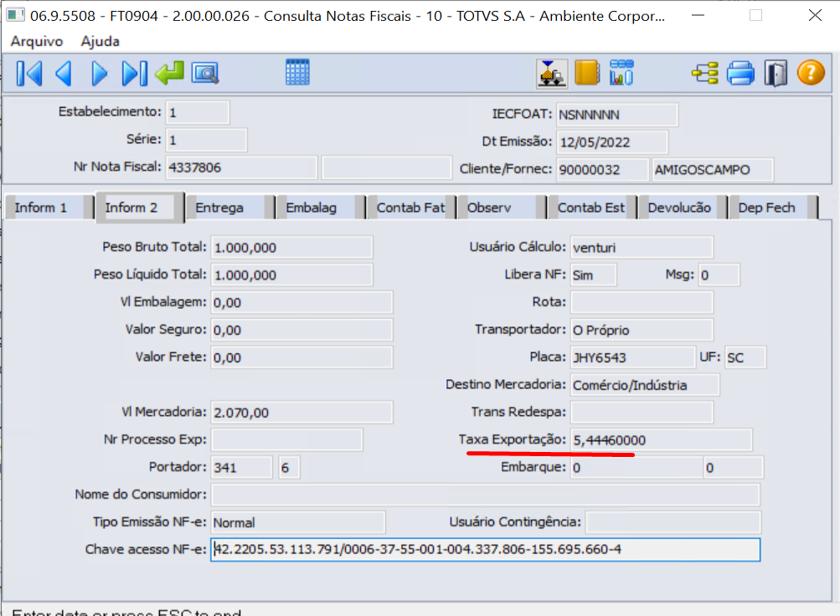Click the Rota field

(x=642, y=302)
